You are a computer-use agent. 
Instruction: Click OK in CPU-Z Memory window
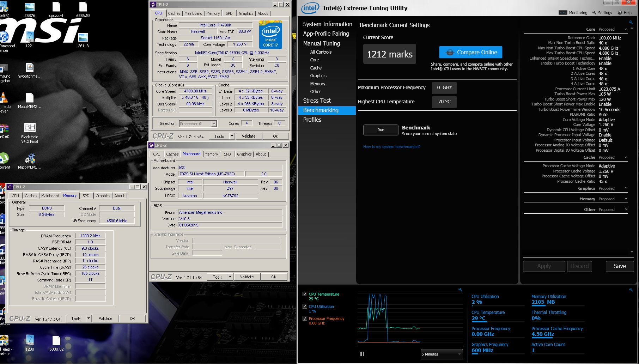click(x=132, y=318)
